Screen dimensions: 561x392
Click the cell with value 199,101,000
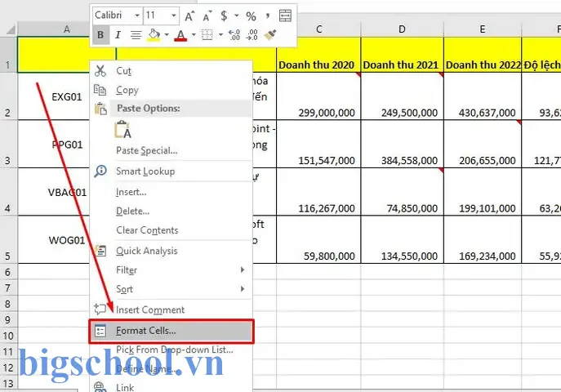click(483, 192)
